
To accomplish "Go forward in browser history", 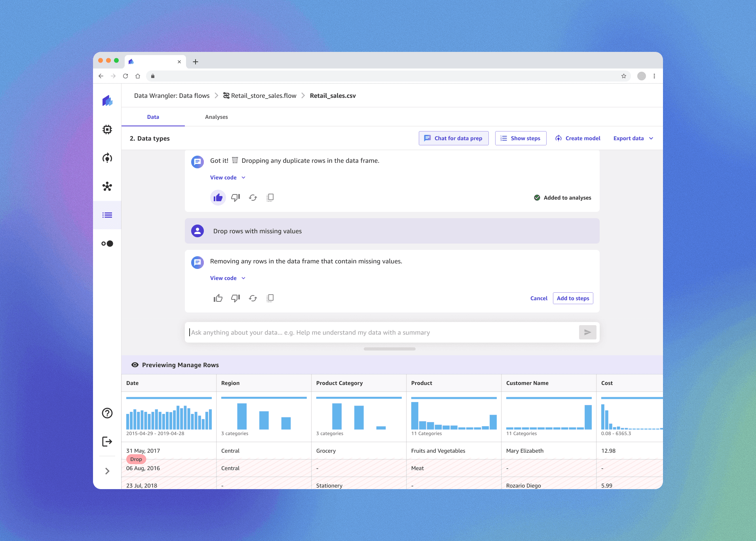I will (x=113, y=76).
